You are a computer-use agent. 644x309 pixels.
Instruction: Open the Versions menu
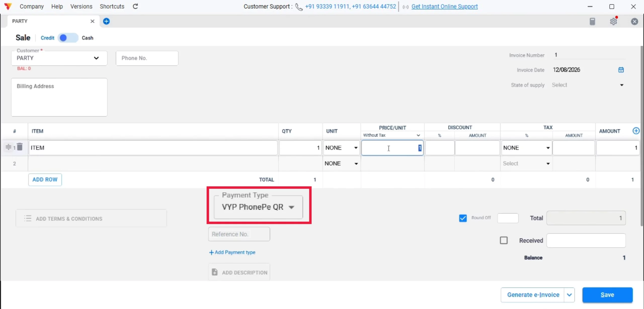pos(81,6)
